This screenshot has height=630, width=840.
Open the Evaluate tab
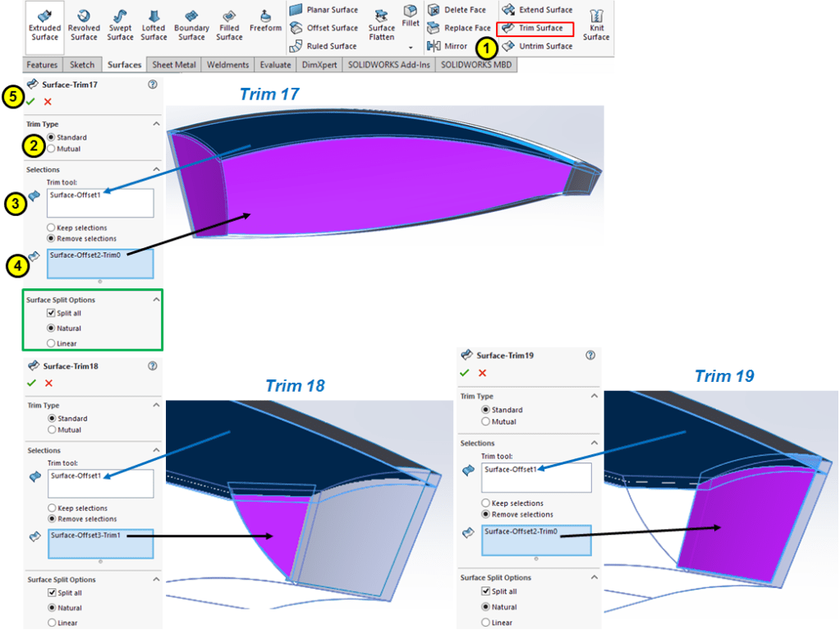(x=274, y=65)
